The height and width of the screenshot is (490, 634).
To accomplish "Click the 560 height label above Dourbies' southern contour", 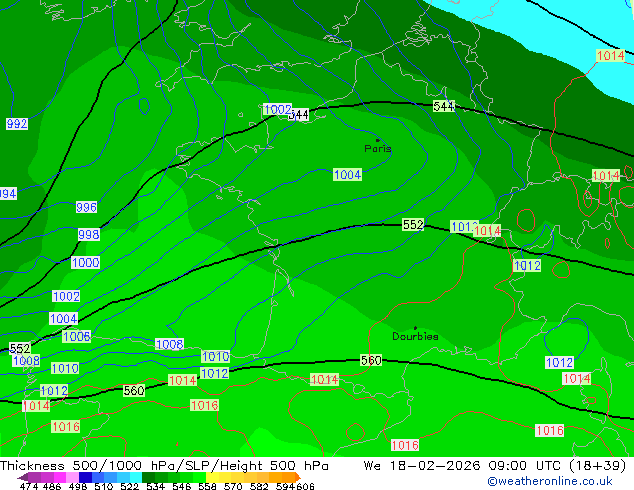I will click(371, 360).
